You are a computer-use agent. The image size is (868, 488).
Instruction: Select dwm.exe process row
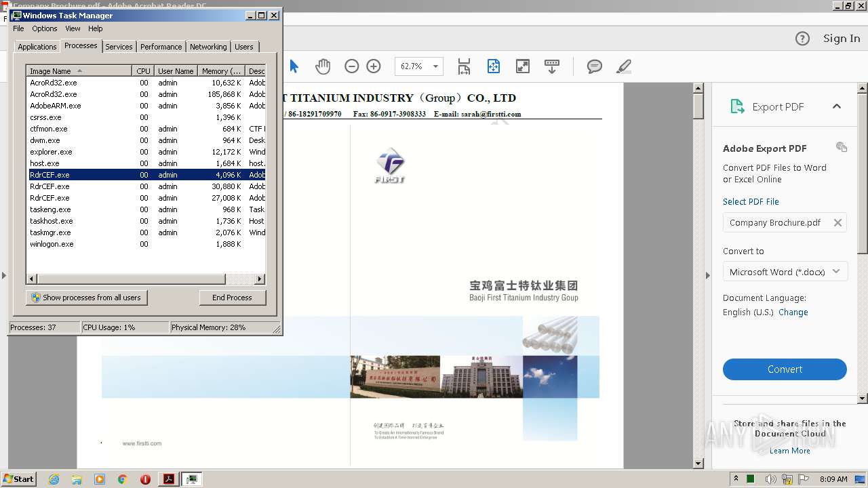click(x=146, y=140)
